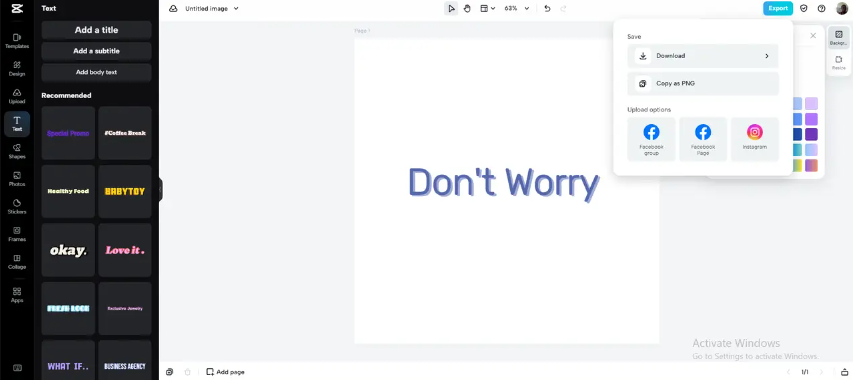853x380 pixels.
Task: Select the Love it. text preset
Action: [125, 250]
